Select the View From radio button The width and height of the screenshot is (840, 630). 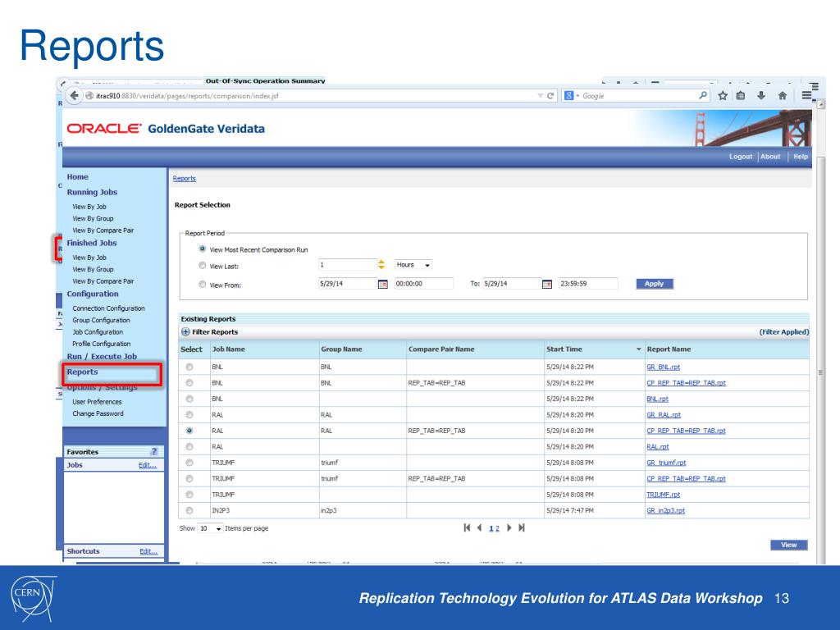[203, 285]
